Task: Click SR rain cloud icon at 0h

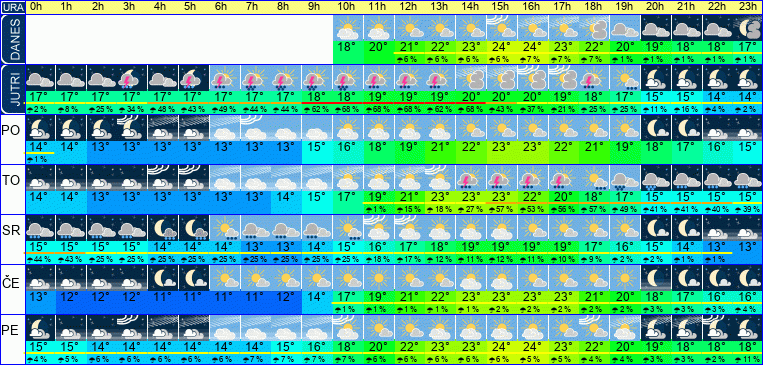Action: [x=40, y=228]
